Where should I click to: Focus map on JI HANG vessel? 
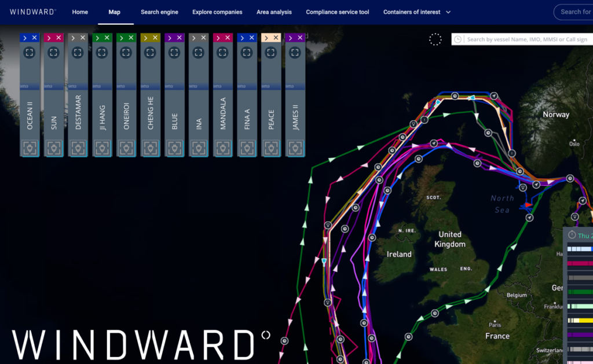pos(102,53)
